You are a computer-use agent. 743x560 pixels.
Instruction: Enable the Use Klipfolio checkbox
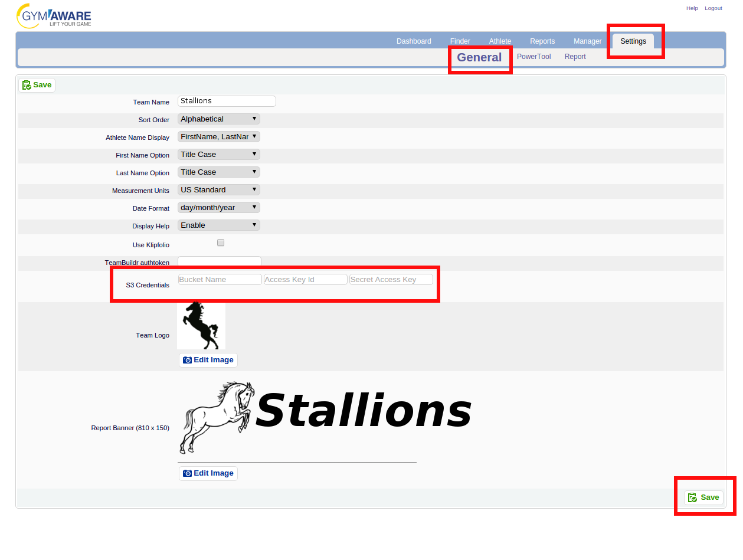click(x=221, y=243)
